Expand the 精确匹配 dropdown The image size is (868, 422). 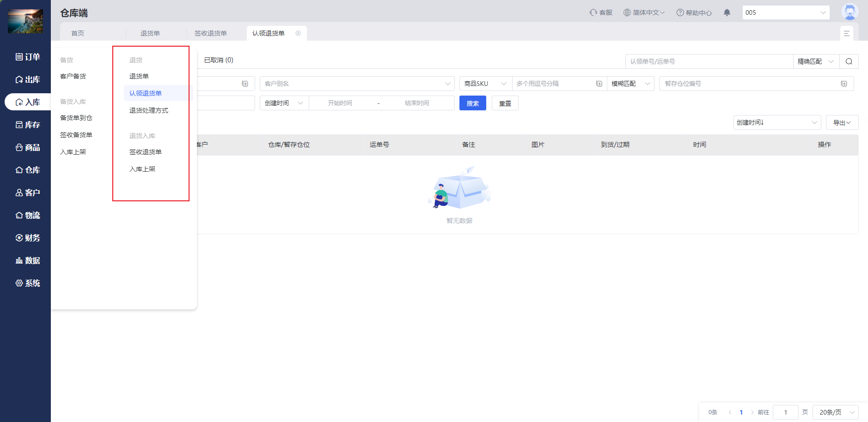point(816,61)
